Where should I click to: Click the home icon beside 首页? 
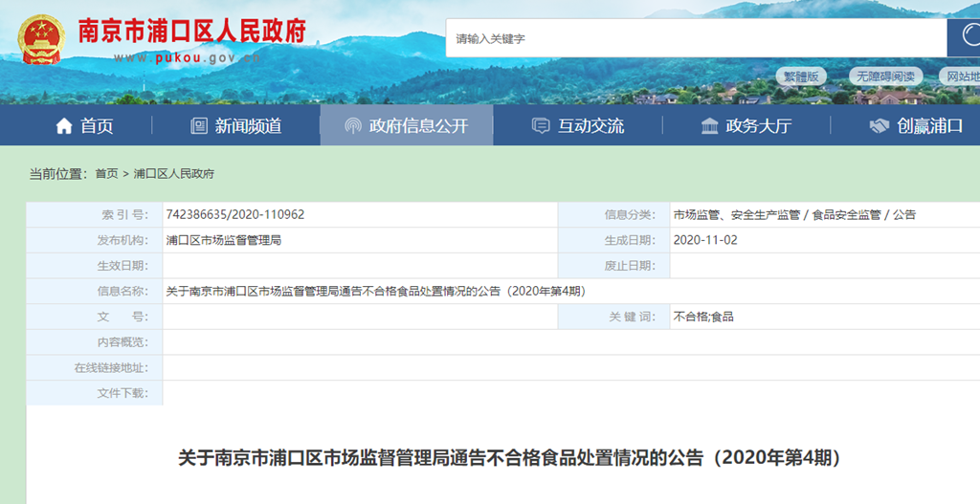tap(64, 126)
